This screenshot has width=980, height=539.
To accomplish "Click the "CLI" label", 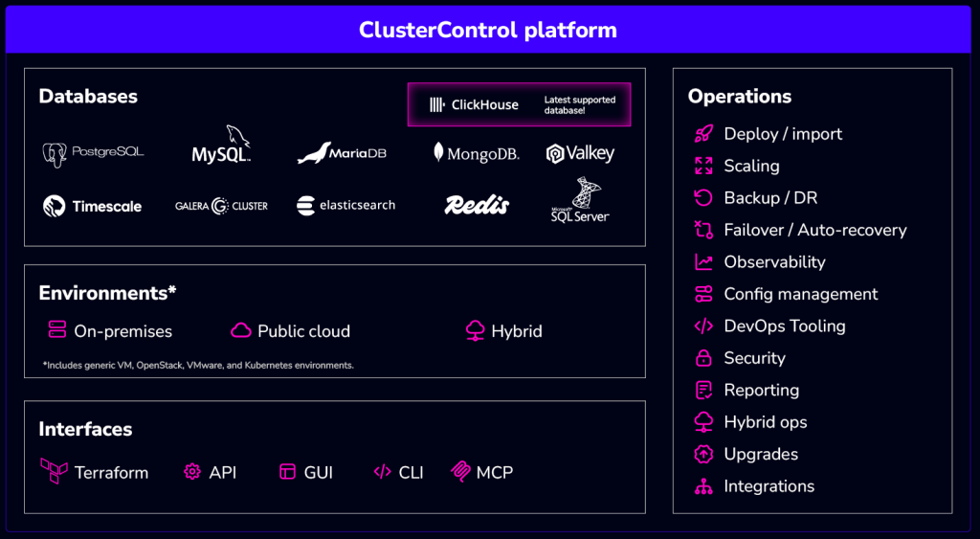I will [x=412, y=473].
